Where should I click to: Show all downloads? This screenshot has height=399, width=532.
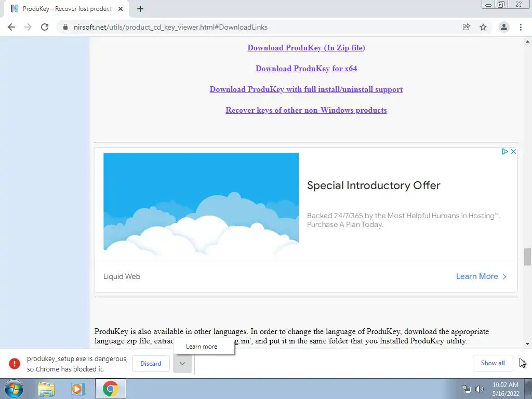point(493,363)
